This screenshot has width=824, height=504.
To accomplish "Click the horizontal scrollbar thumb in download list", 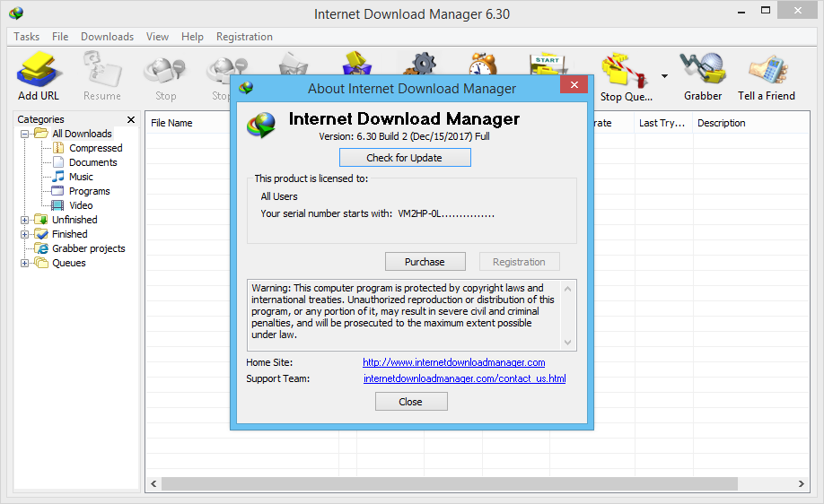I will click(x=450, y=483).
